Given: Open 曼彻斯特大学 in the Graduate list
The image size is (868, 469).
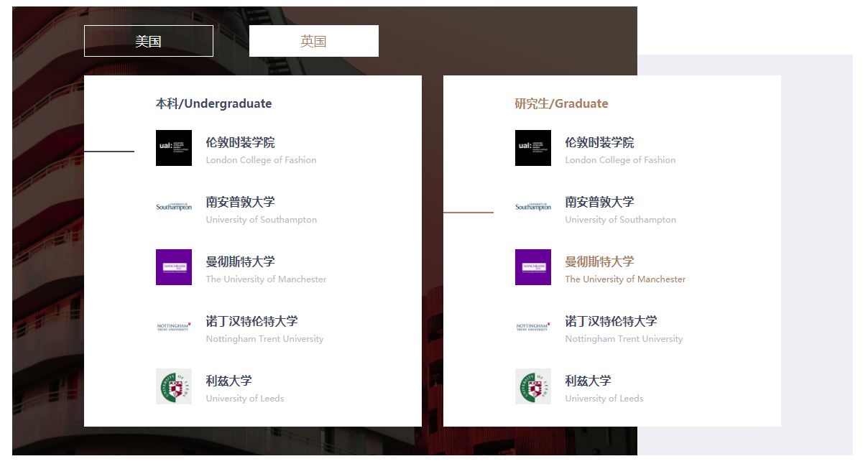Looking at the screenshot, I should tap(599, 261).
